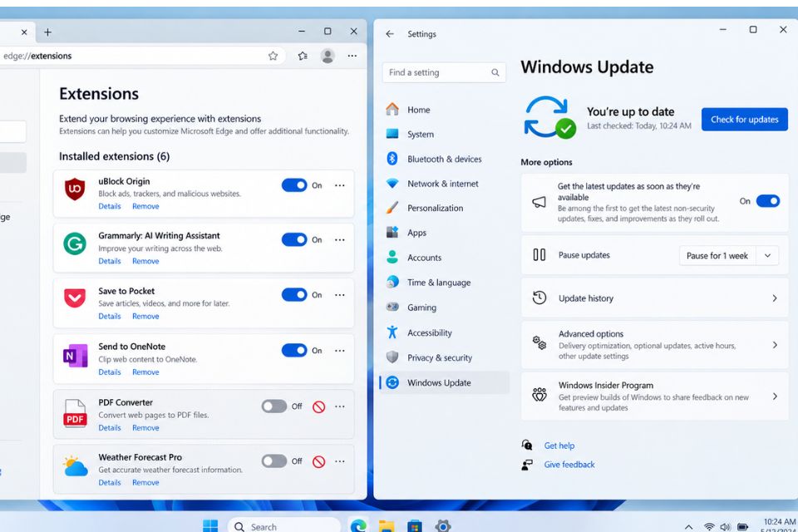798x532 pixels.
Task: Click Remove link for Save to Pocket
Action: coord(145,316)
